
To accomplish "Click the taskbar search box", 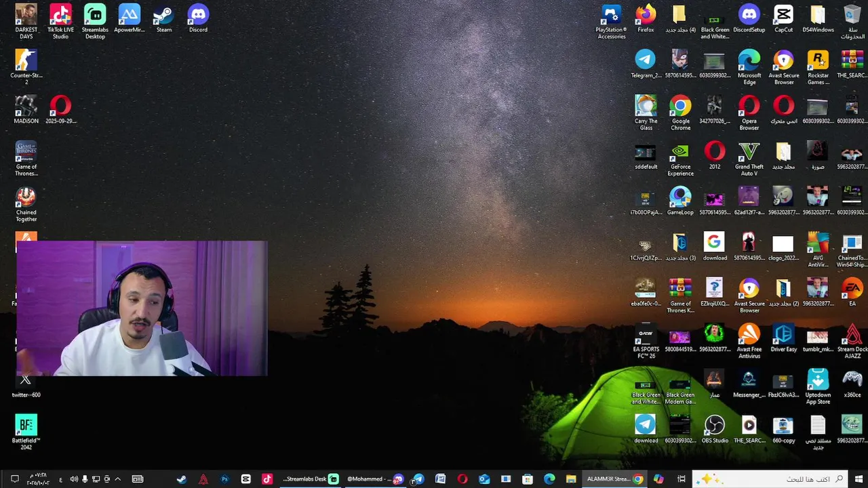I will click(x=770, y=479).
